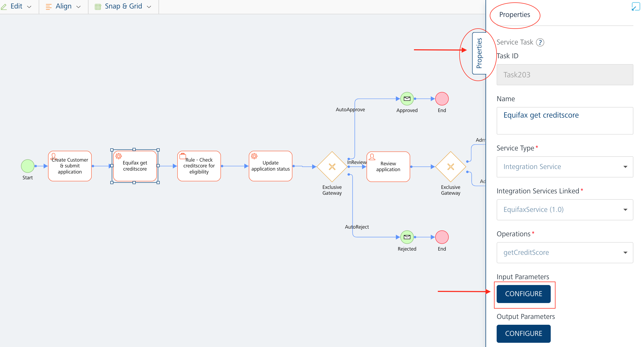Click the Service Task help question mark icon
Screen dimensions: 644x347
click(x=540, y=42)
